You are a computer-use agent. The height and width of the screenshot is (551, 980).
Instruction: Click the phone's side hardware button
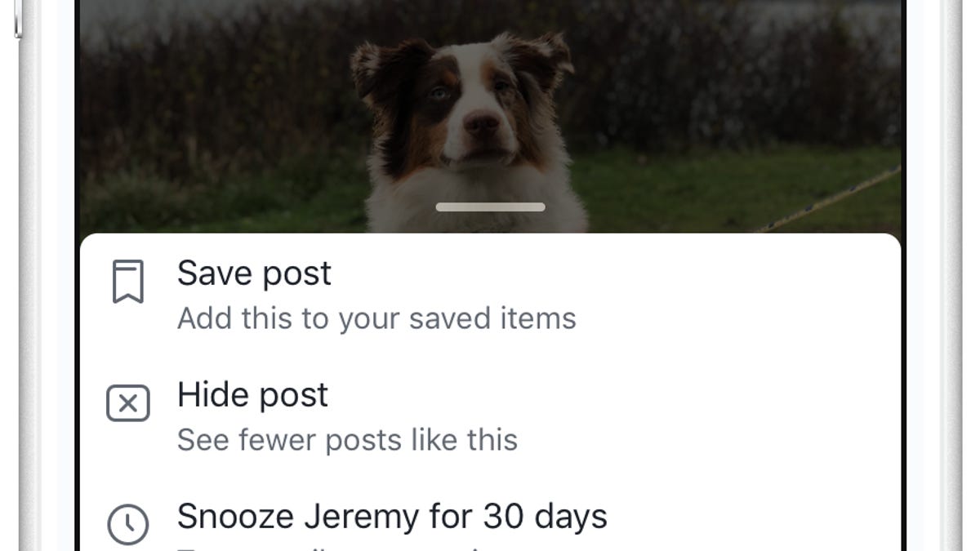coord(17,18)
